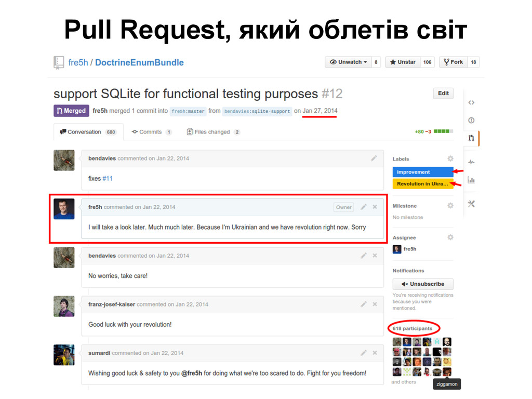Click the sumardi author name
The image size is (532, 399).
(x=99, y=353)
